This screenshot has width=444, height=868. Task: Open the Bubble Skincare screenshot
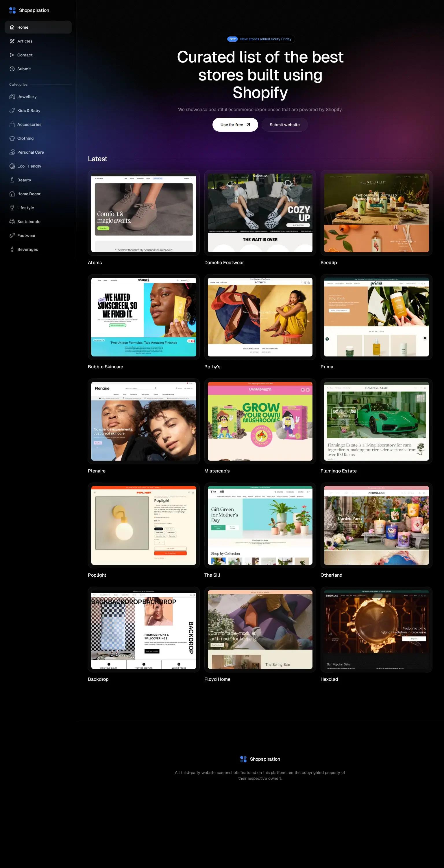pyautogui.click(x=144, y=317)
